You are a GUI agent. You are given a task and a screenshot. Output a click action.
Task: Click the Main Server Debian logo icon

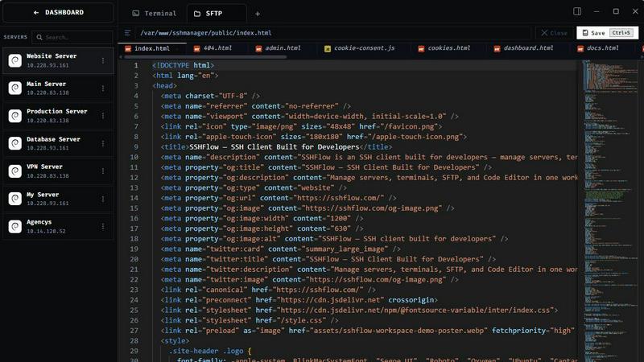[15, 88]
